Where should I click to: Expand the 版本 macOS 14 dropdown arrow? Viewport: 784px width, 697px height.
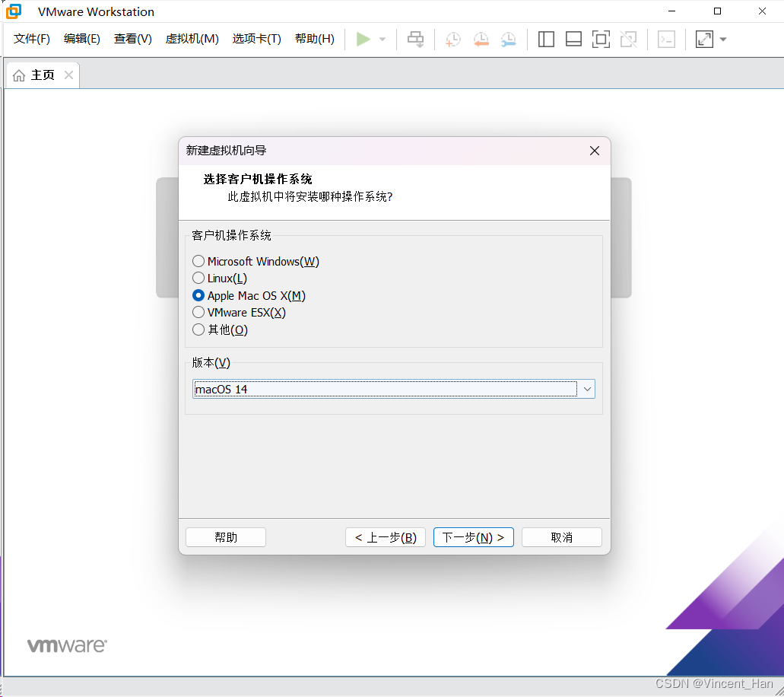pos(587,389)
